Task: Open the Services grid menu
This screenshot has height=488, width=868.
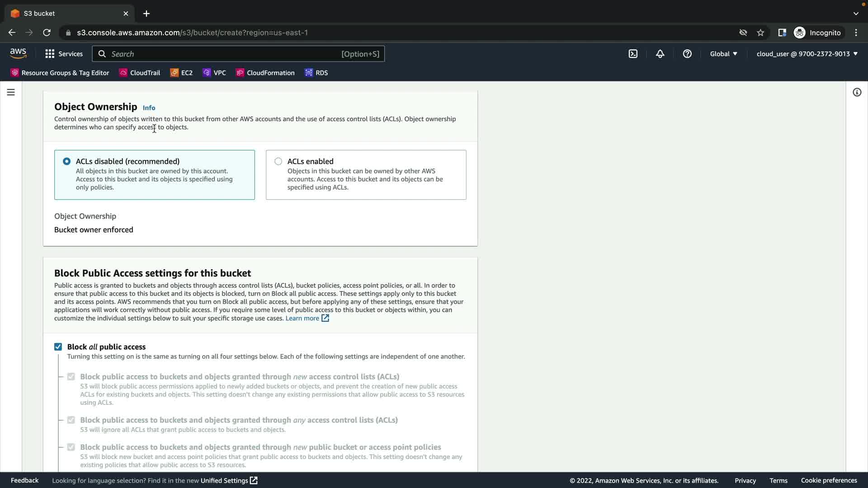Action: click(64, 54)
